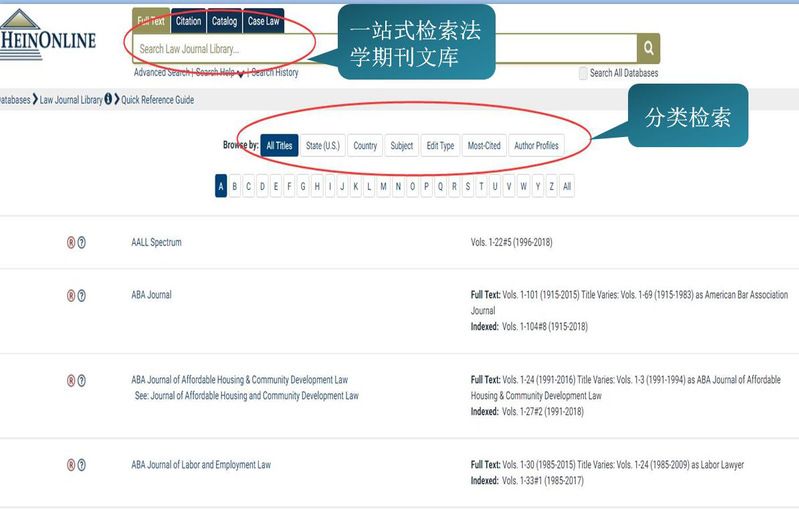Select the Most-Cited browse option
The image size is (799, 511).
484,146
